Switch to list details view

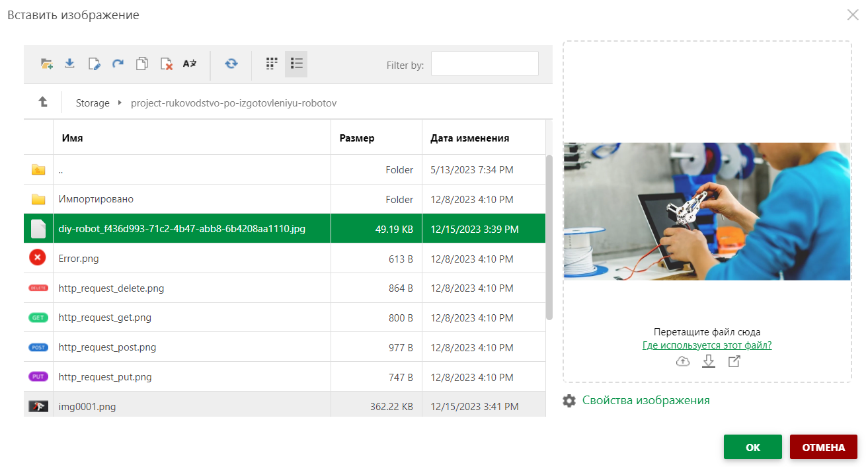(296, 64)
